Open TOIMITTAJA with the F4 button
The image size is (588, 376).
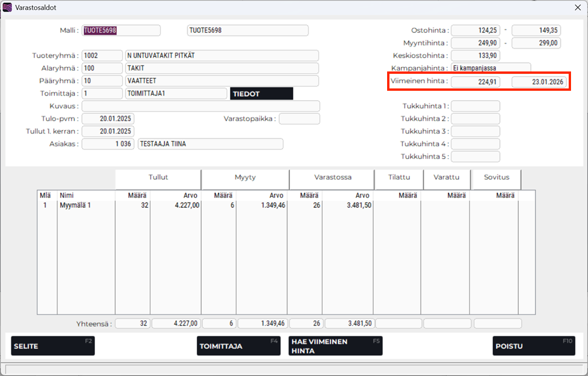point(239,346)
